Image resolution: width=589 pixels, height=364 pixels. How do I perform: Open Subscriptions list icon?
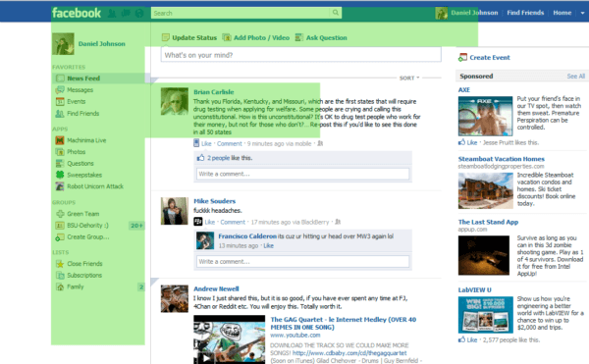click(x=60, y=276)
